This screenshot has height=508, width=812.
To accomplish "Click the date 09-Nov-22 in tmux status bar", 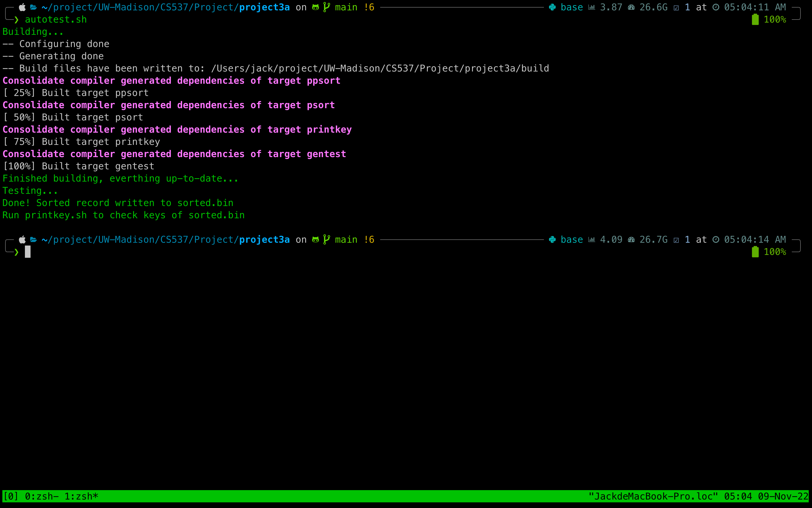I will pos(783,496).
